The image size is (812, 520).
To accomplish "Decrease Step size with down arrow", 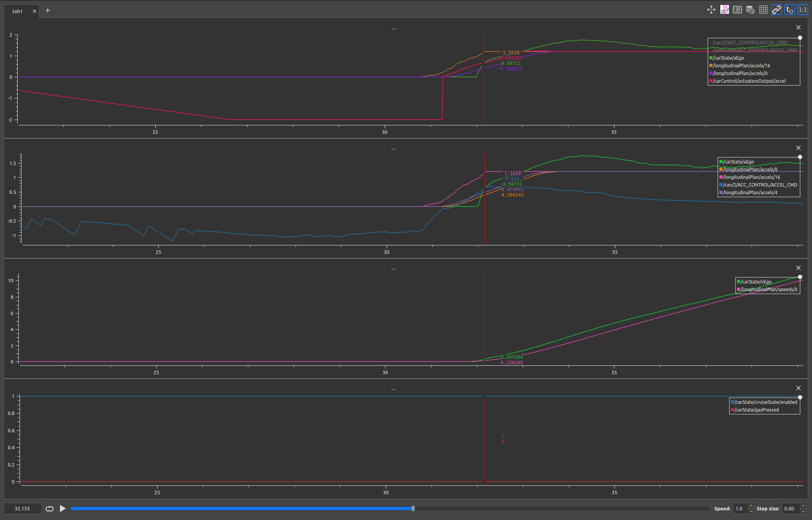I will pyautogui.click(x=803, y=512).
